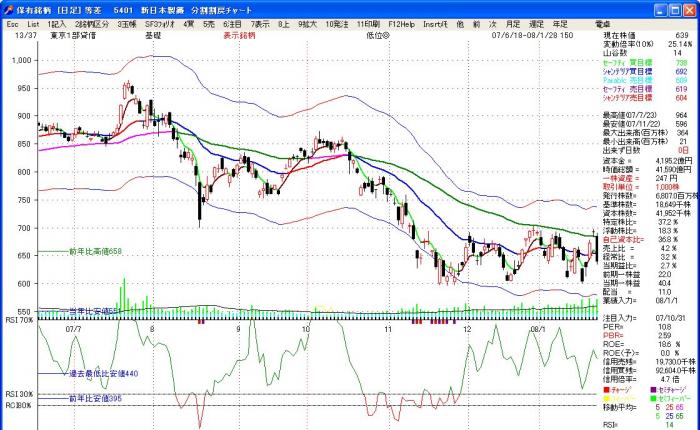Select the F12Help menu item

pos(402,22)
